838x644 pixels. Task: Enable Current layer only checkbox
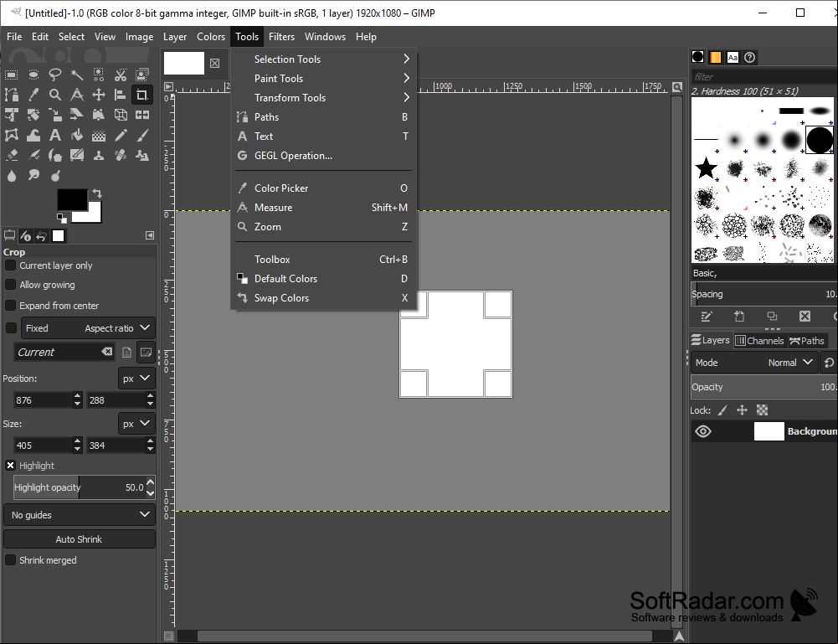click(x=10, y=265)
